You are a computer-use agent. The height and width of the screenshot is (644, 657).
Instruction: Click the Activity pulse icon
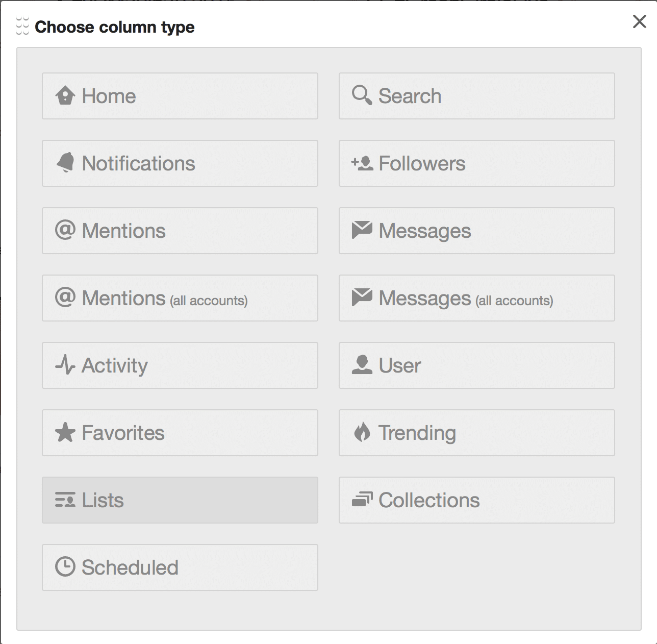tap(65, 365)
